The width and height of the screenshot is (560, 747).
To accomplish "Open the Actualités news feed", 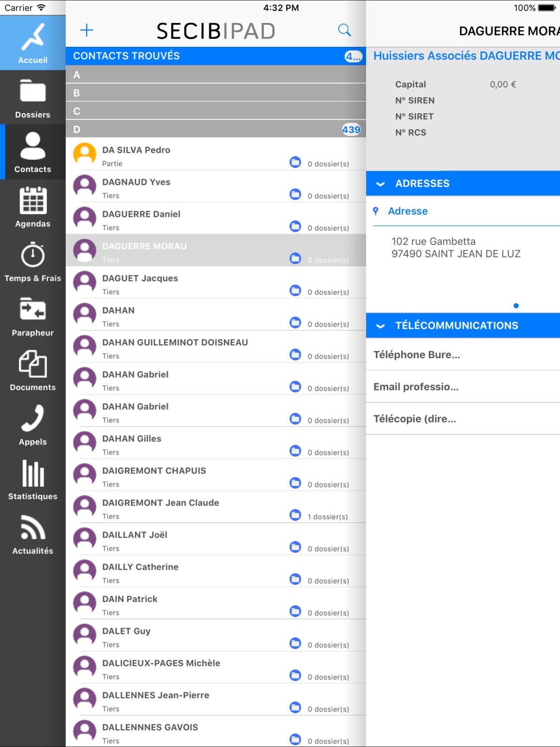I will [32, 534].
